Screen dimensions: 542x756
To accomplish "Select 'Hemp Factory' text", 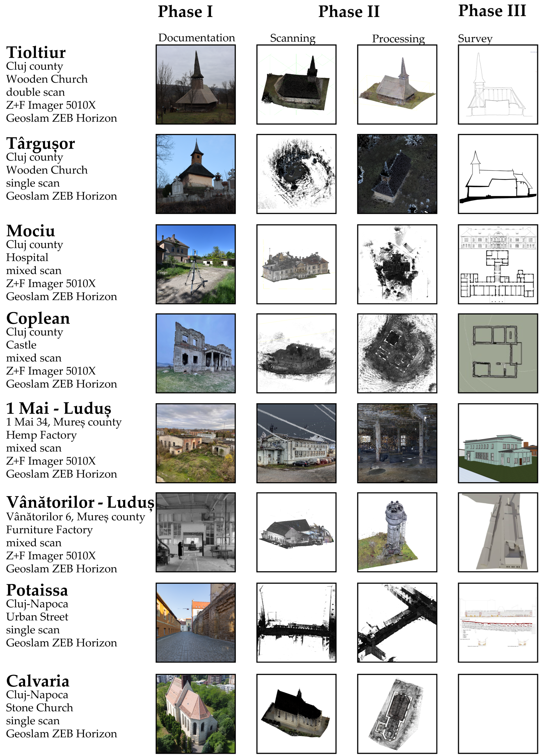I will [41, 435].
